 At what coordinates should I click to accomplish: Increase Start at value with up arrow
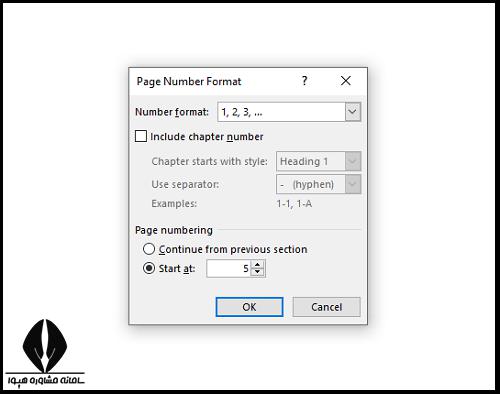coord(257,265)
